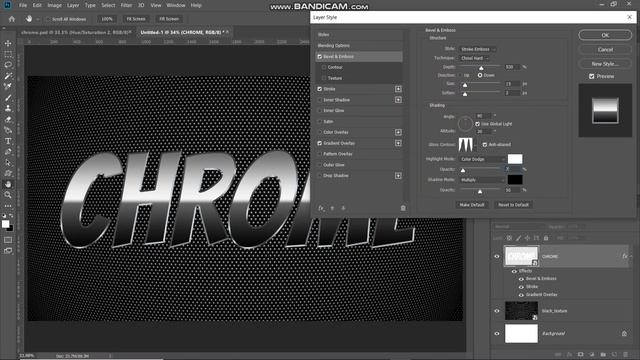Screen dimensions: 640x360
Task: Select the Brush tool
Action: [x=8, y=98]
